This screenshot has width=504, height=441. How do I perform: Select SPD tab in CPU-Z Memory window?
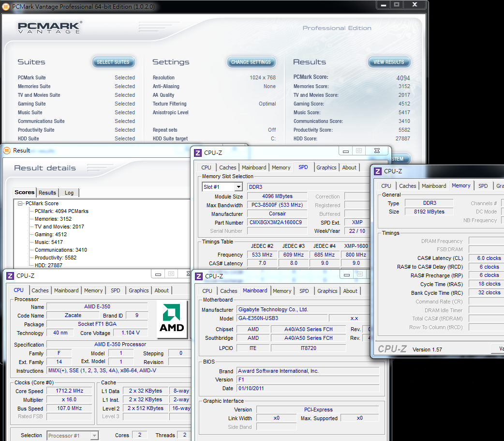coord(483,186)
